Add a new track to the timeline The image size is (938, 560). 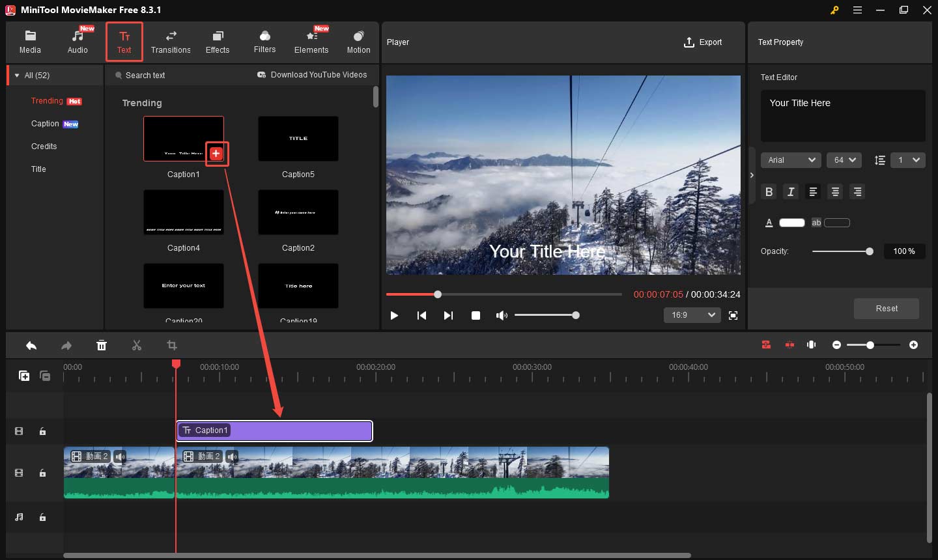point(24,376)
